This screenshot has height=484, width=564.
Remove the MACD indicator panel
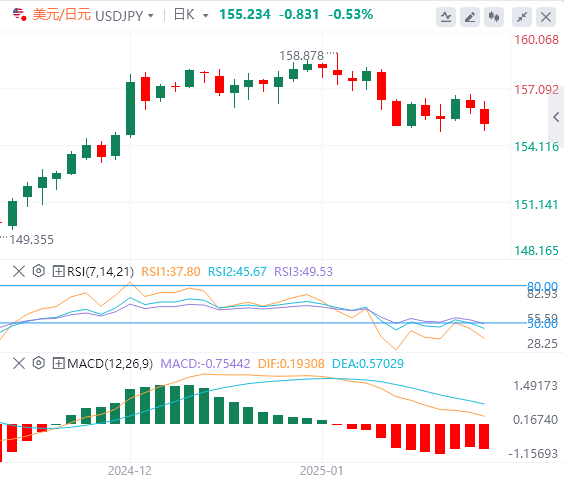[x=19, y=363]
